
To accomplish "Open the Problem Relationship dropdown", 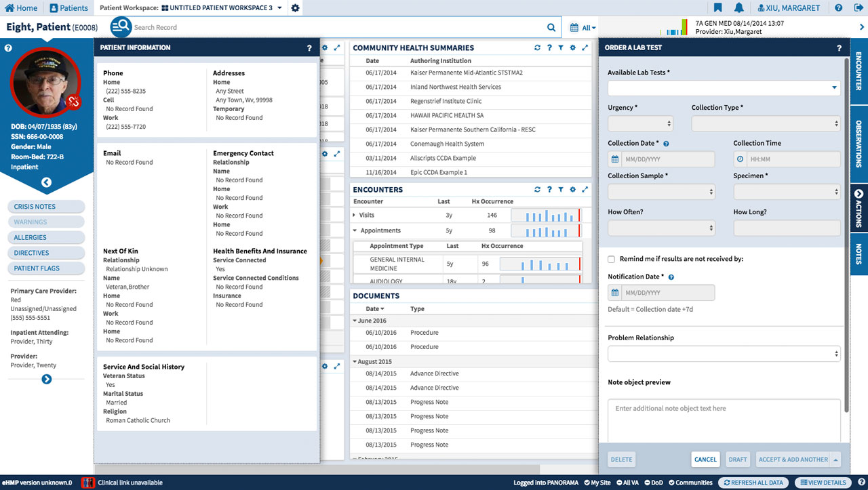I will click(724, 354).
